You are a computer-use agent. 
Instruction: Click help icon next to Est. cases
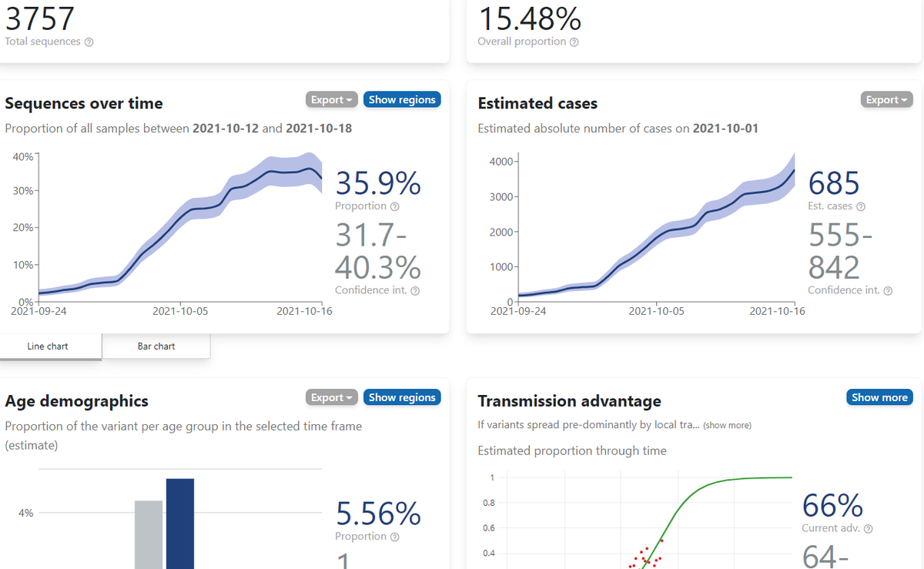(861, 206)
